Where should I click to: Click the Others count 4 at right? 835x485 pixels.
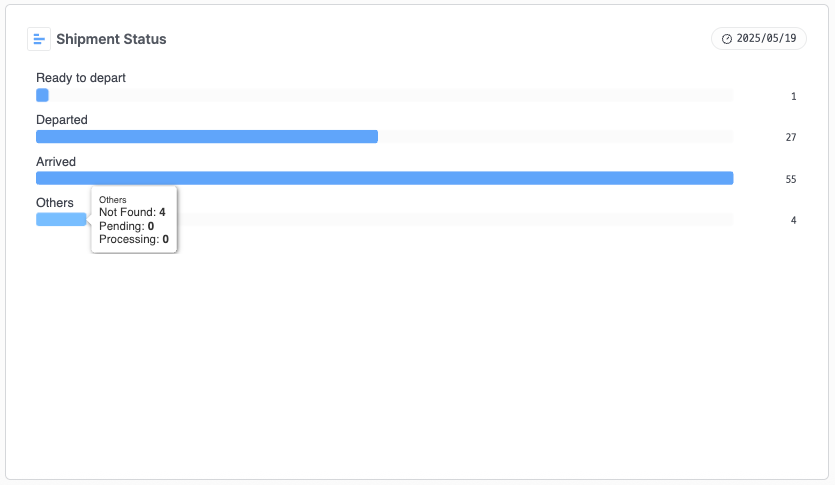click(793, 220)
